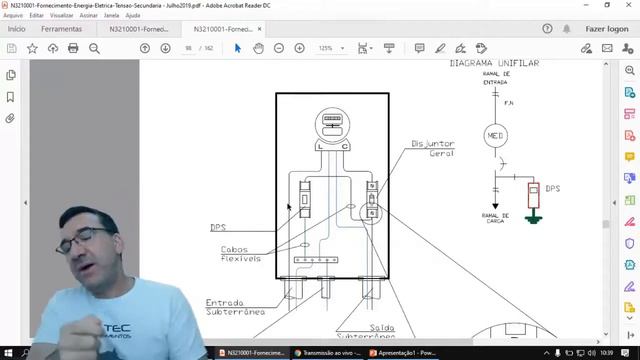Open the Comment tool in the right pane
The width and height of the screenshot is (640, 360).
tap(630, 157)
